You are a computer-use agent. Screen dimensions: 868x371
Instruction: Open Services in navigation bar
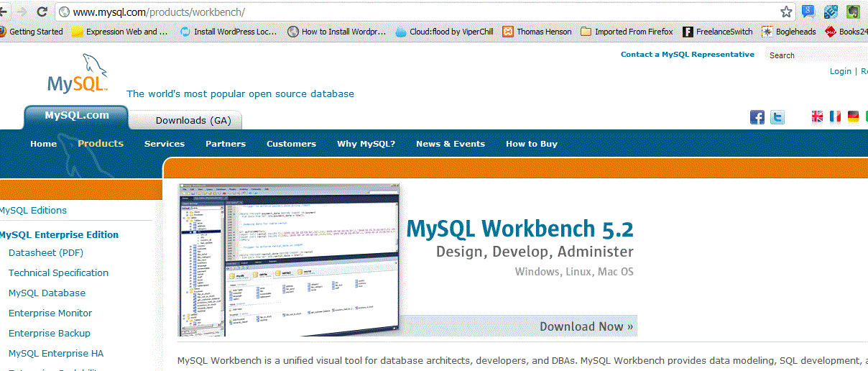pos(165,144)
